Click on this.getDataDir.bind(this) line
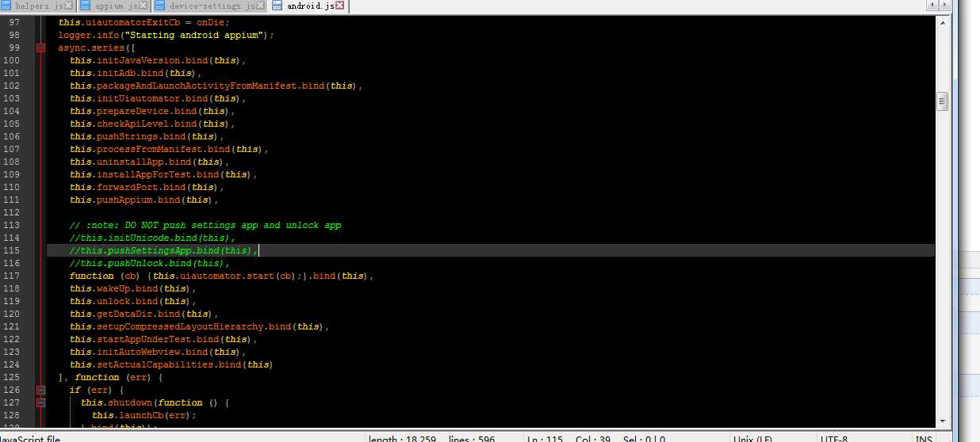This screenshot has height=442, width=980. point(144,314)
